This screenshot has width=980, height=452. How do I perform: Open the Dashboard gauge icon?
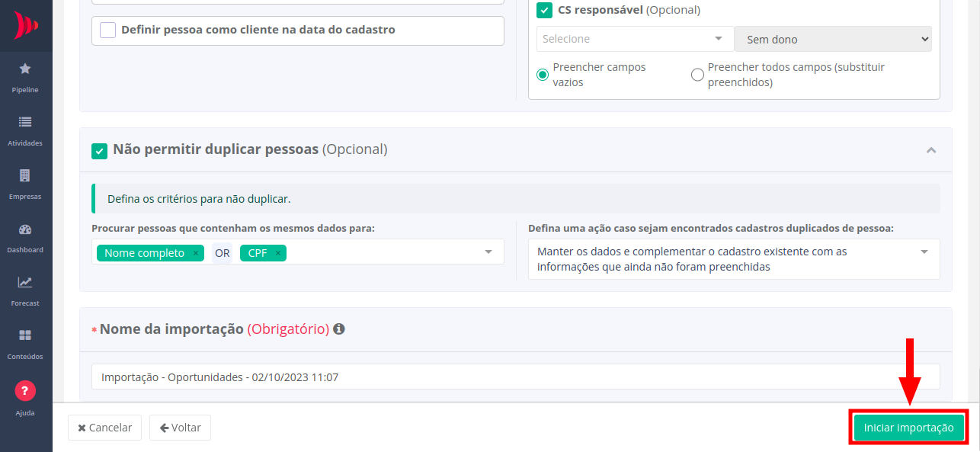coord(25,229)
